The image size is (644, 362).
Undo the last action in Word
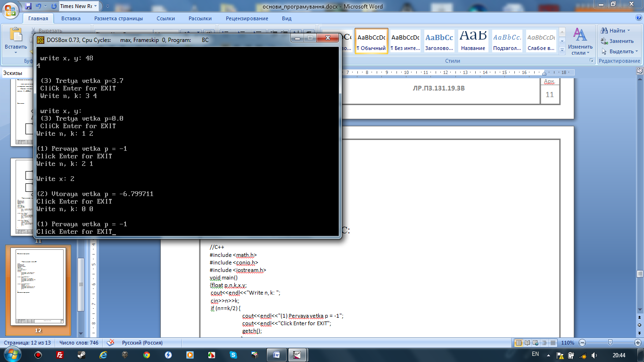pyautogui.click(x=39, y=7)
